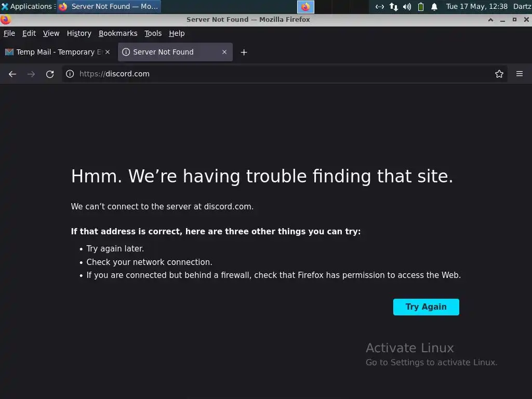Click the battery status icon
Viewport: 532px width, 399px height.
421,6
